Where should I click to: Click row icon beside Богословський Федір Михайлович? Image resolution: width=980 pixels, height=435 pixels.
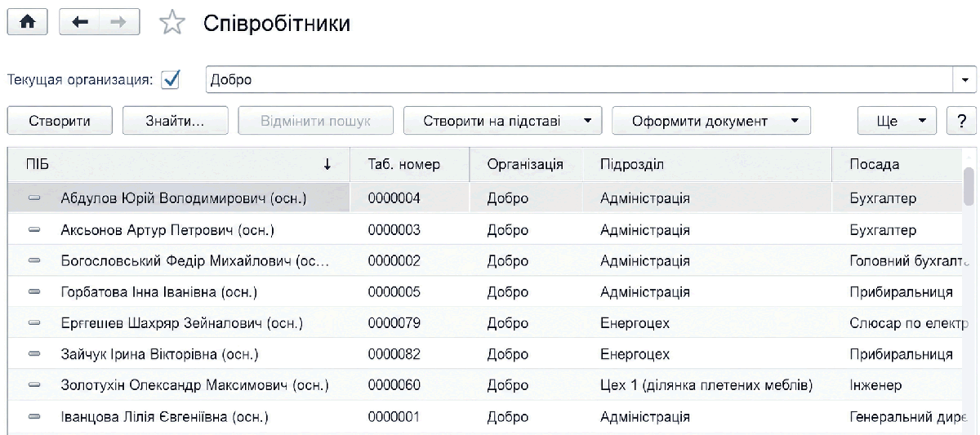click(x=34, y=261)
